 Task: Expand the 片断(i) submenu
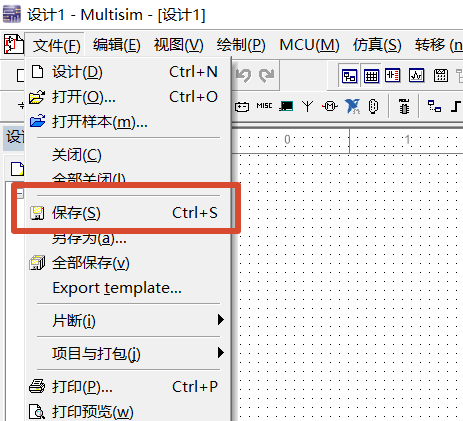pyautogui.click(x=128, y=320)
